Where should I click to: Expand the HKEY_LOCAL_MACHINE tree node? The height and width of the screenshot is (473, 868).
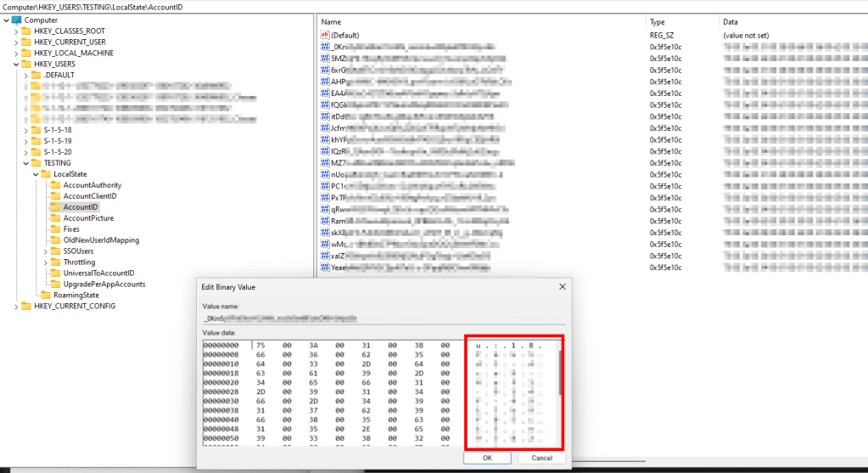[15, 53]
